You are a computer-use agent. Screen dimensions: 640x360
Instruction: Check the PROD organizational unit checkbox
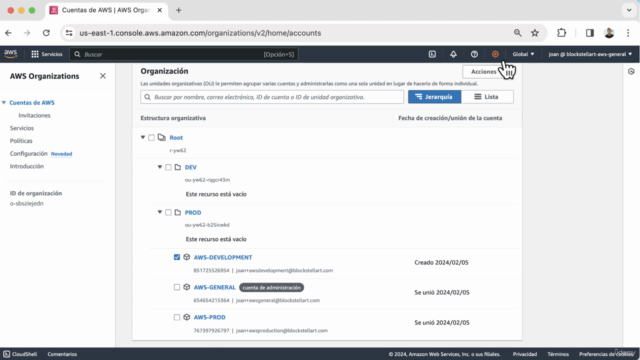point(168,212)
